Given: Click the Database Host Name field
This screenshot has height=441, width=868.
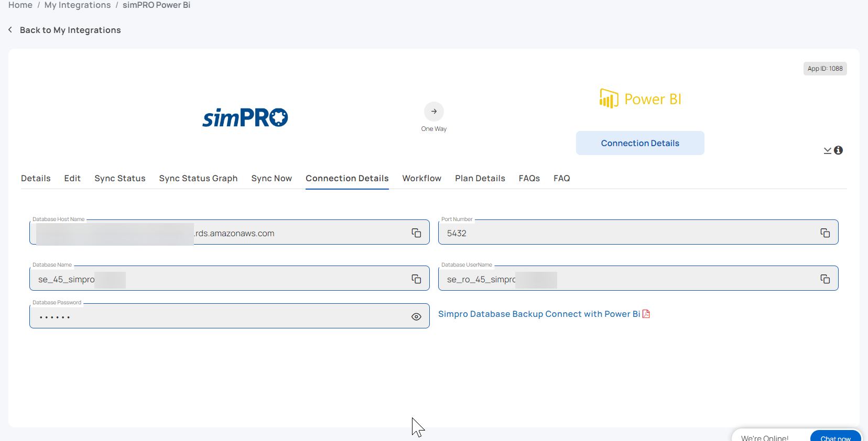Looking at the screenshot, I should point(230,232).
